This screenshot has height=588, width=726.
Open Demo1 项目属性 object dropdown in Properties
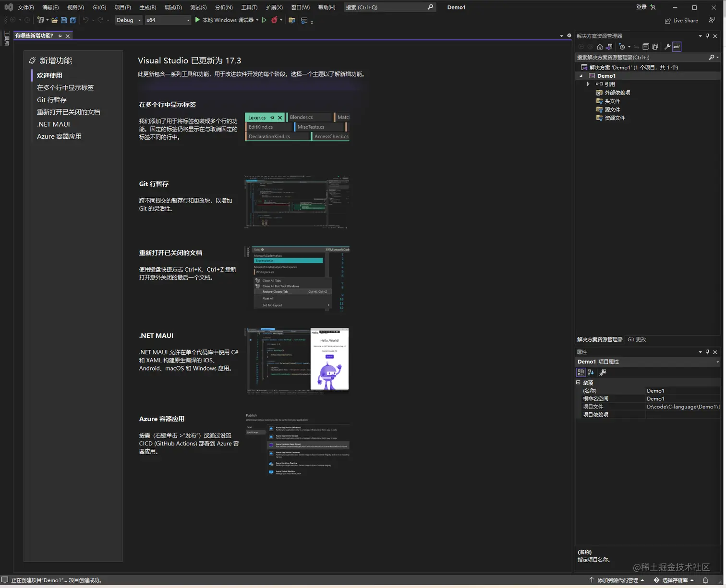pyautogui.click(x=718, y=362)
